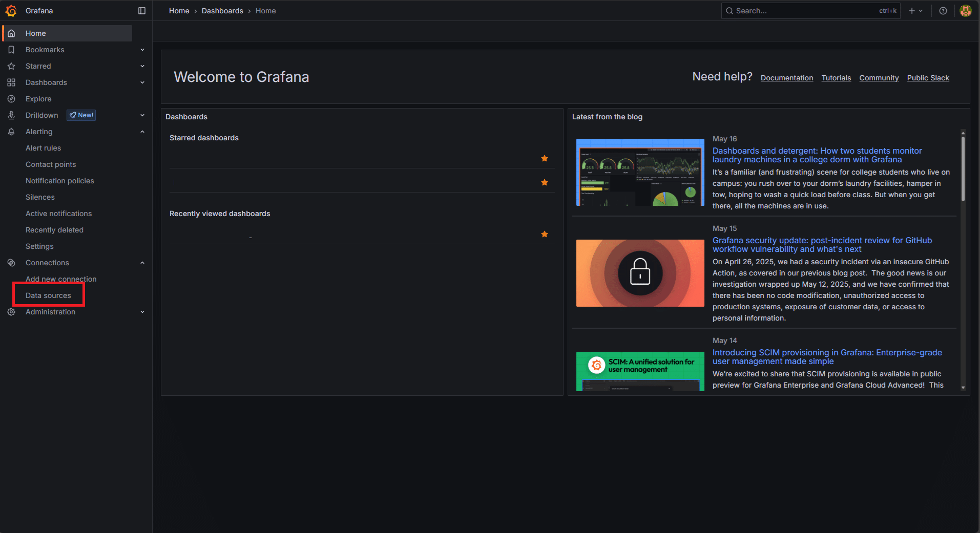Click the Search input field

point(811,11)
